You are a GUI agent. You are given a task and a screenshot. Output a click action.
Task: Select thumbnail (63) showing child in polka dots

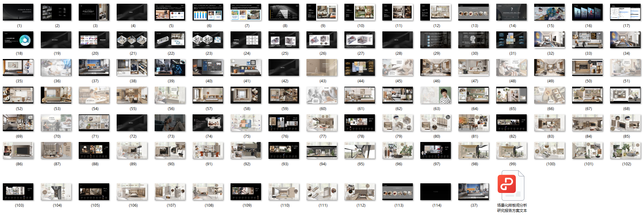click(x=436, y=95)
